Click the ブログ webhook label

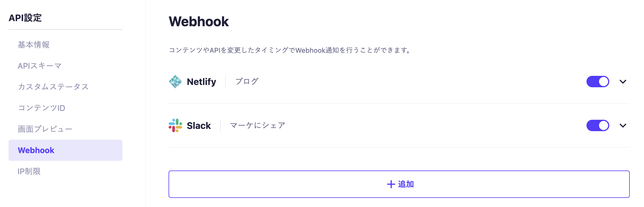click(x=247, y=82)
